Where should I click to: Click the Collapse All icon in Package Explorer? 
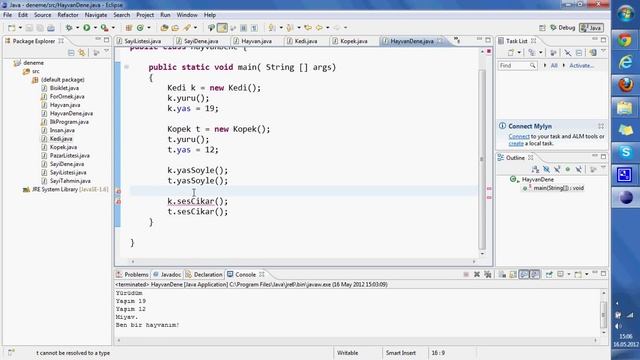71,53
